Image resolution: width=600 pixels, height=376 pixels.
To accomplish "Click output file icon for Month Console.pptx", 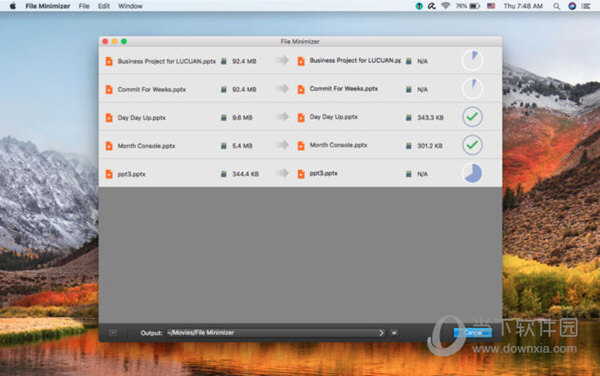I will [301, 146].
